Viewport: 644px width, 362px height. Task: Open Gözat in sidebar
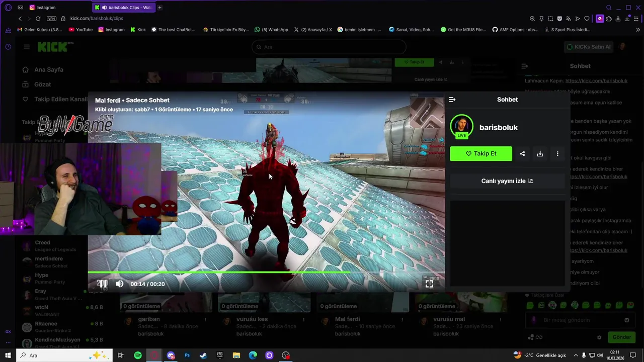43,84
